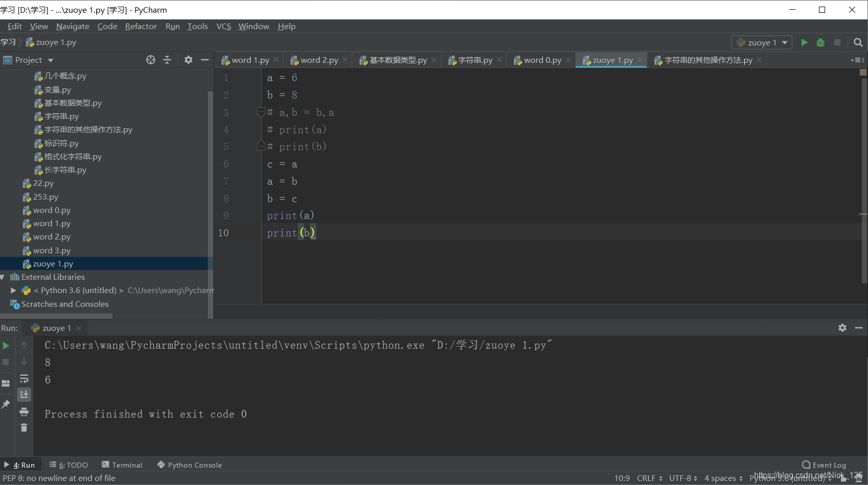Viewport: 868px width, 485px height.
Task: Open run configuration dropdown zuoye 1
Action: (x=762, y=42)
